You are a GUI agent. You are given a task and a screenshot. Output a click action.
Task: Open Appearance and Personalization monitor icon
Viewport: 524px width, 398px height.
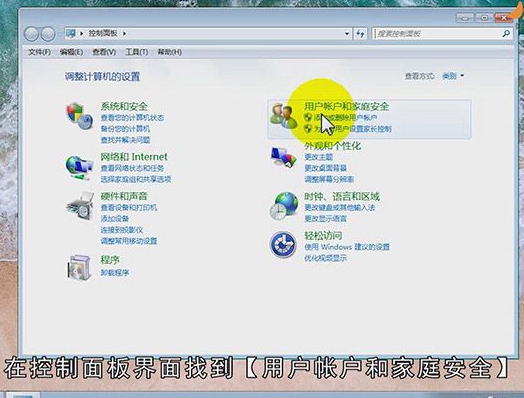point(284,157)
